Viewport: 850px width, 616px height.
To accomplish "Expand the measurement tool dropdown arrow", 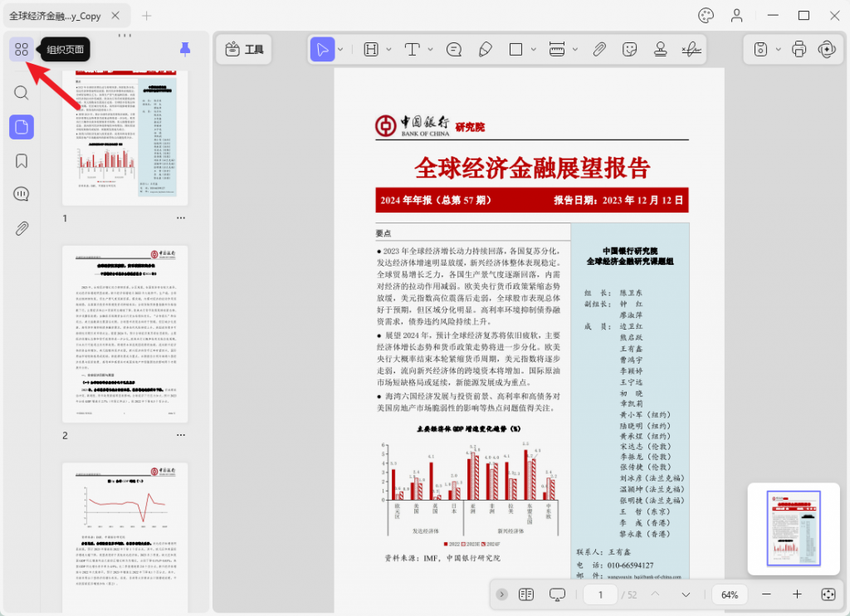I will [x=575, y=49].
